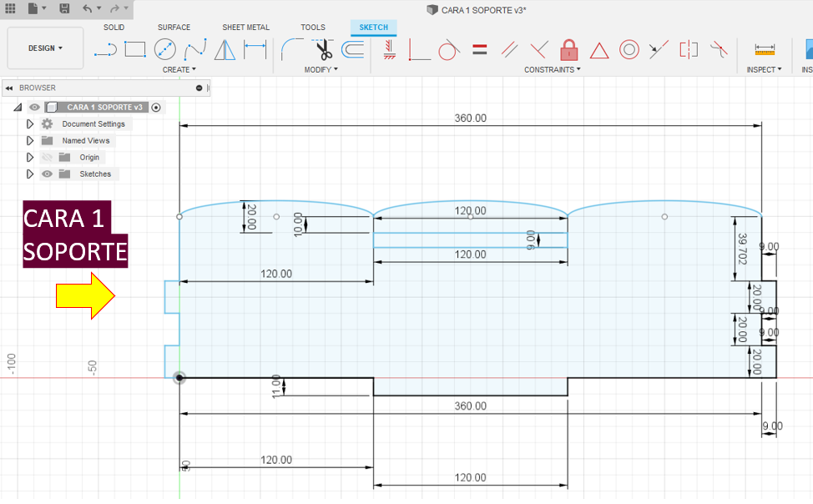Collapse the BROWSER panel arrows
This screenshot has height=504, width=813.
[x=9, y=88]
